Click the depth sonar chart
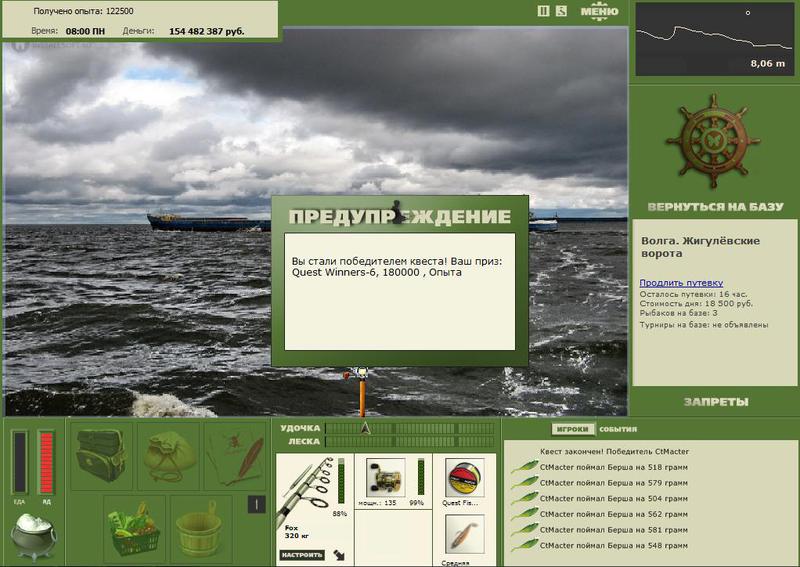This screenshot has width=800, height=567. (715, 39)
